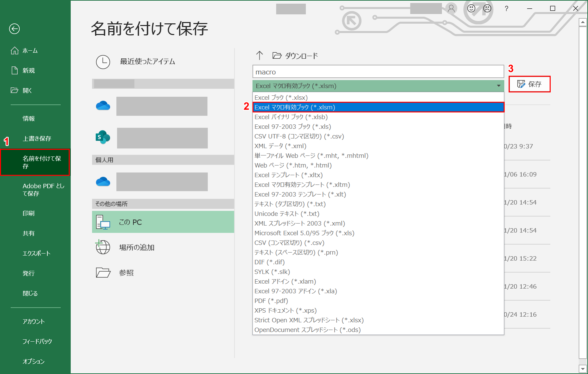
Task: Open Adobe PDF として保存 option
Action: pyautogui.click(x=35, y=190)
